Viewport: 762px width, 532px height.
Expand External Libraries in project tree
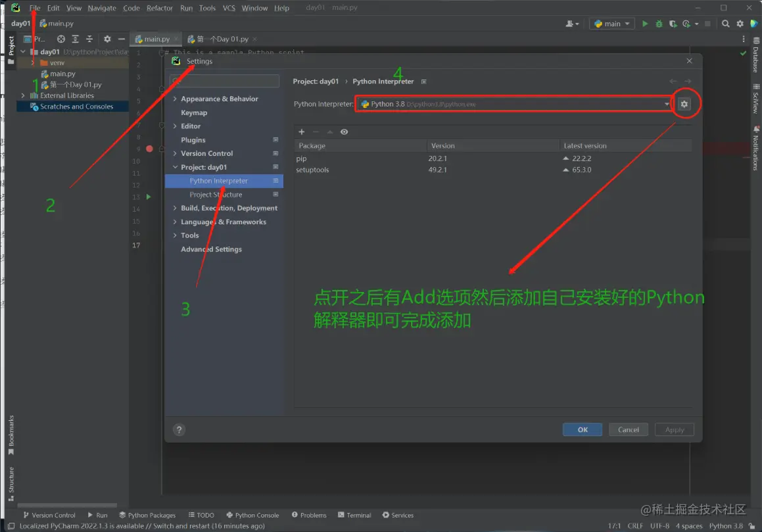23,95
